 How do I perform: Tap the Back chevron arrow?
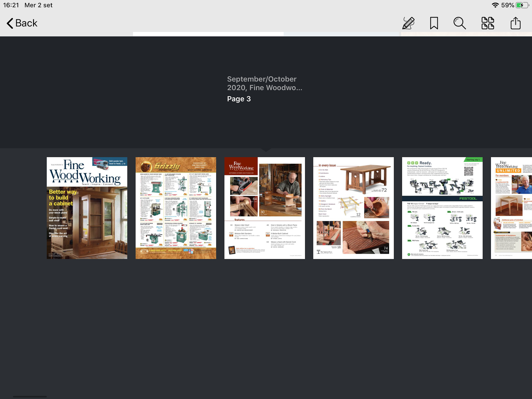(x=10, y=23)
